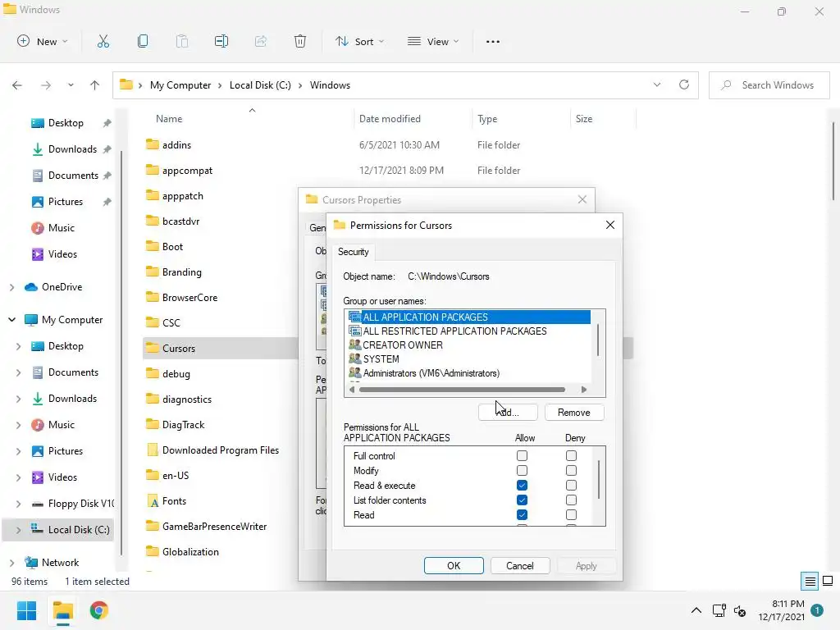840x630 pixels.
Task: Click horizontal scrollbar in user names list
Action: [462, 390]
